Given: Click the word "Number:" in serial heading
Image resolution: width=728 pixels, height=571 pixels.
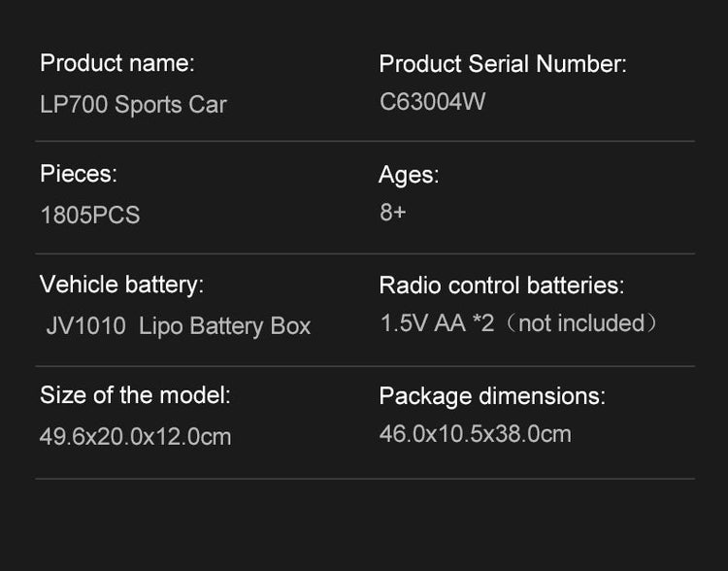Looking at the screenshot, I should [580, 64].
